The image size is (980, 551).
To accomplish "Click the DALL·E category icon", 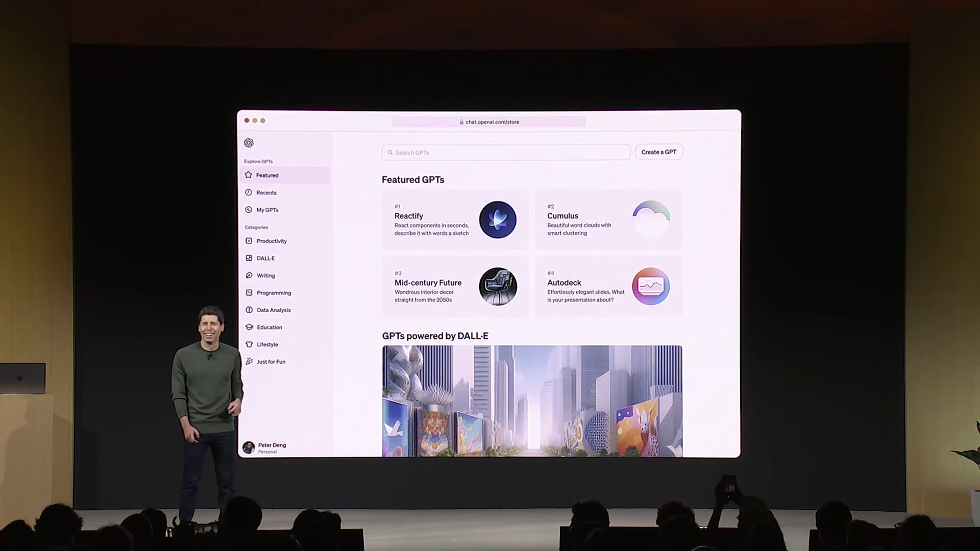I will (249, 258).
